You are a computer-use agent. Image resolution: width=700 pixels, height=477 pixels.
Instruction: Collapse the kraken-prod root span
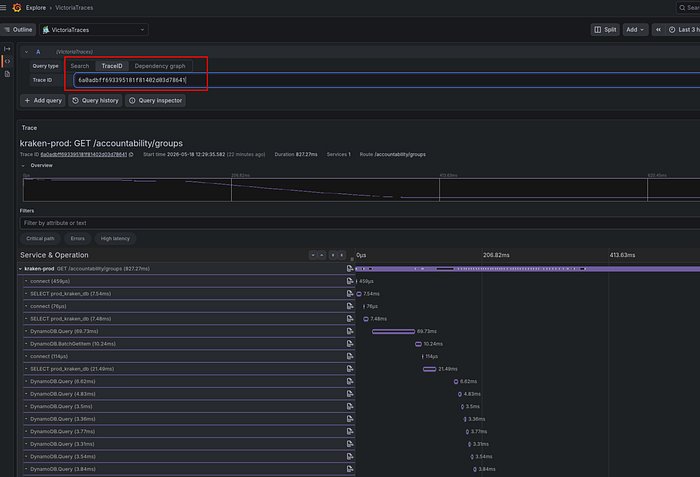(x=21, y=269)
